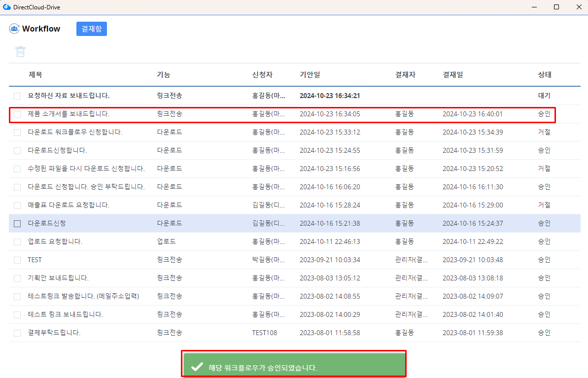Click the 신청자 column header
The width and height of the screenshot is (588, 378).
point(262,75)
